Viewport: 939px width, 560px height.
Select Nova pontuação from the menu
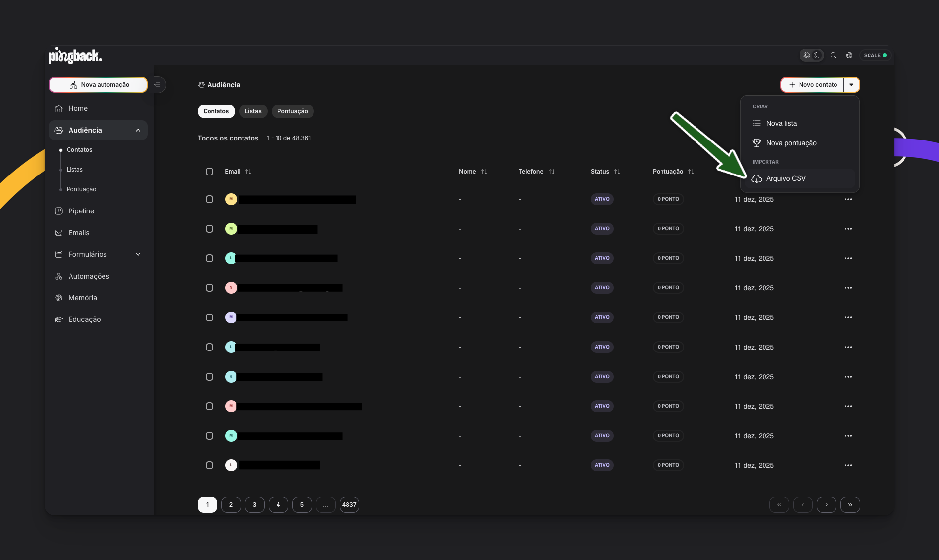click(x=791, y=143)
